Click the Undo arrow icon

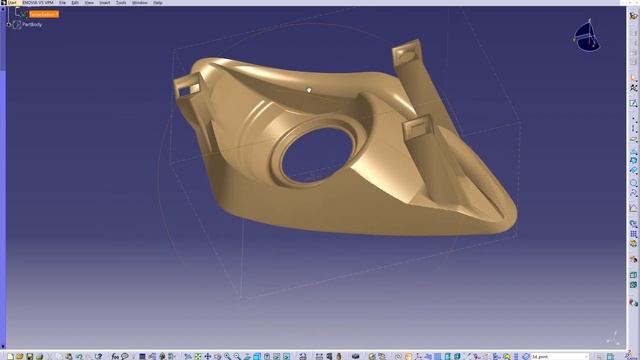pyautogui.click(x=79, y=356)
